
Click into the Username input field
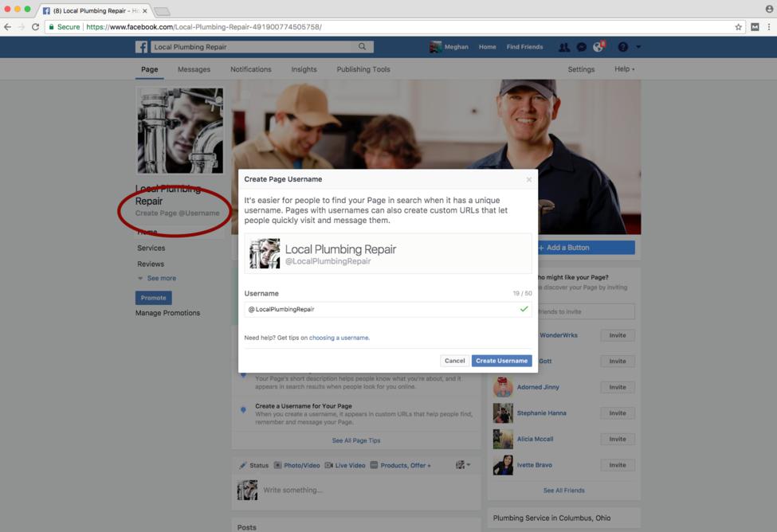388,309
